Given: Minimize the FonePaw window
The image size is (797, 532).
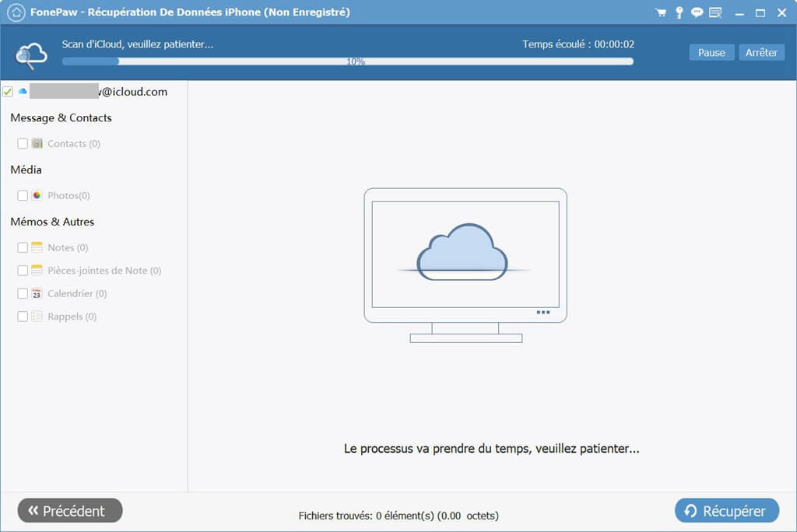Looking at the screenshot, I should point(739,13).
